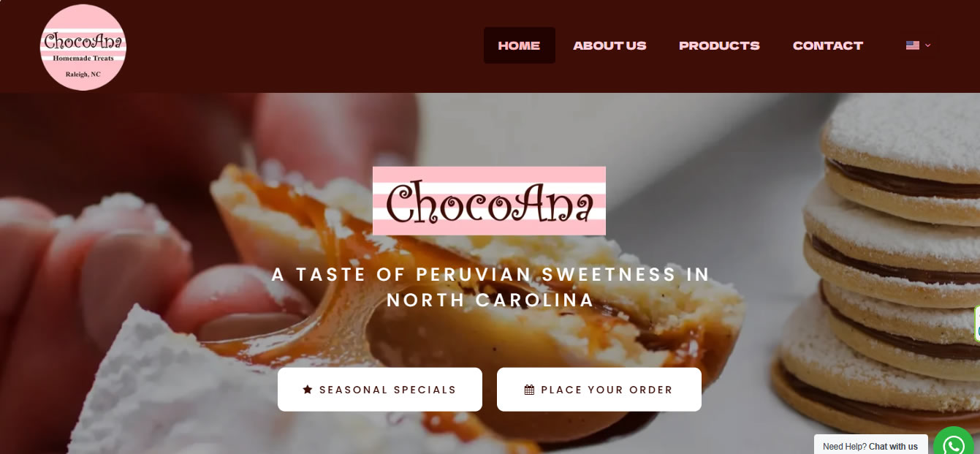This screenshot has height=454, width=980.
Task: Open the WhatsApp chat icon
Action: point(954,443)
